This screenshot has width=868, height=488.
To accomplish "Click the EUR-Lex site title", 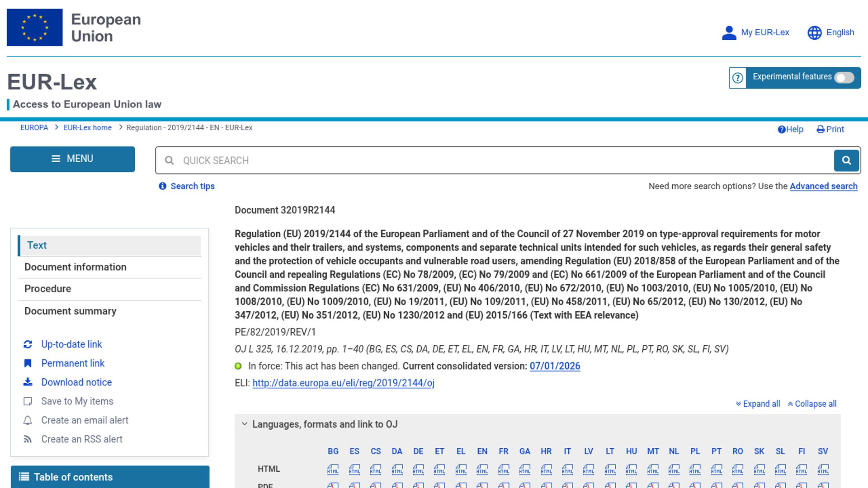I will 52,82.
